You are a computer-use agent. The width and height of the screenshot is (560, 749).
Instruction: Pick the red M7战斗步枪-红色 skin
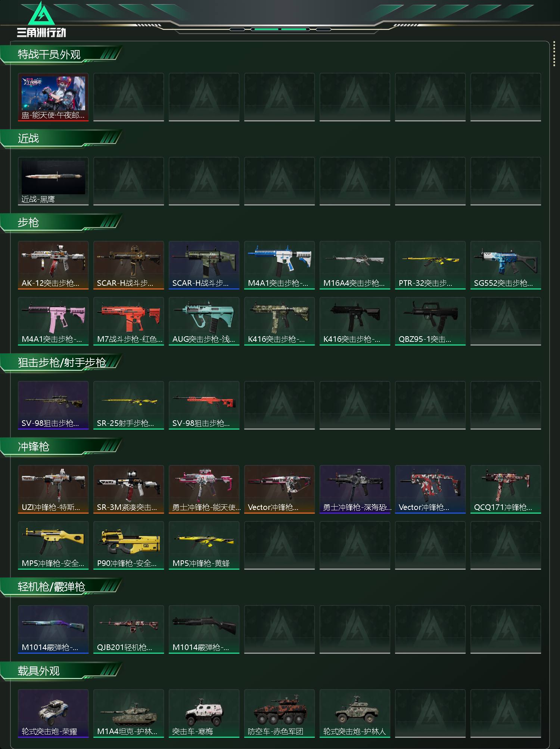tap(129, 321)
